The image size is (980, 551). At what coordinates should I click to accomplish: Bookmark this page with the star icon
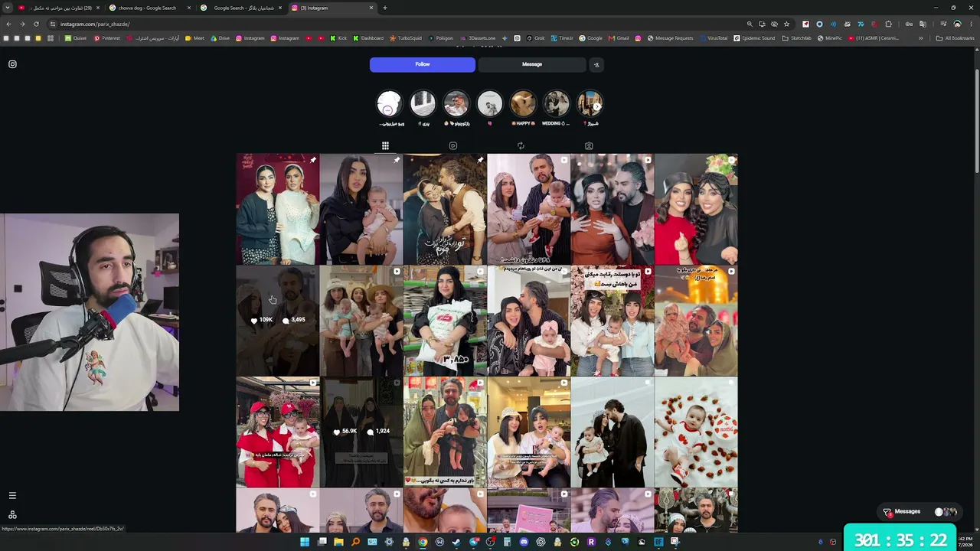786,24
